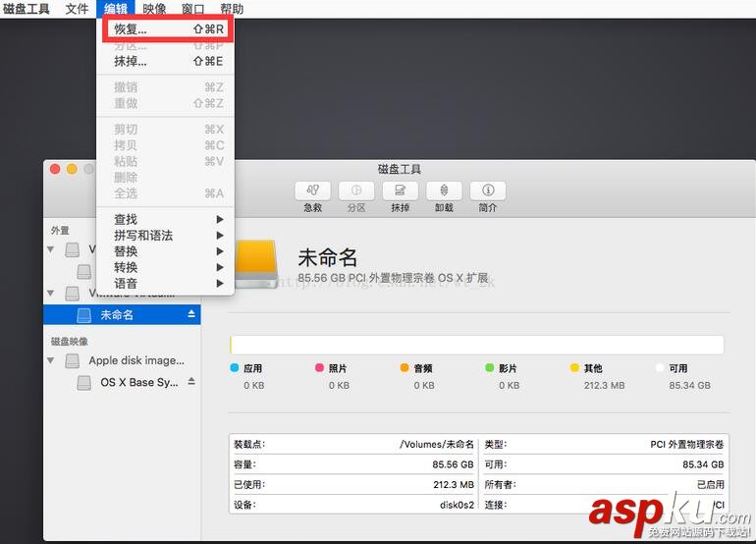
Task: Click the blue 应用 color legend dot
Action: click(235, 368)
